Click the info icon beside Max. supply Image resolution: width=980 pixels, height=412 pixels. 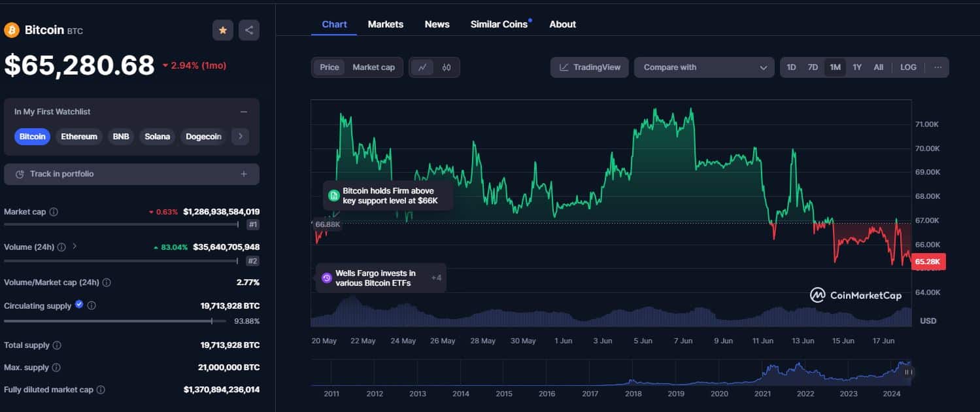56,368
